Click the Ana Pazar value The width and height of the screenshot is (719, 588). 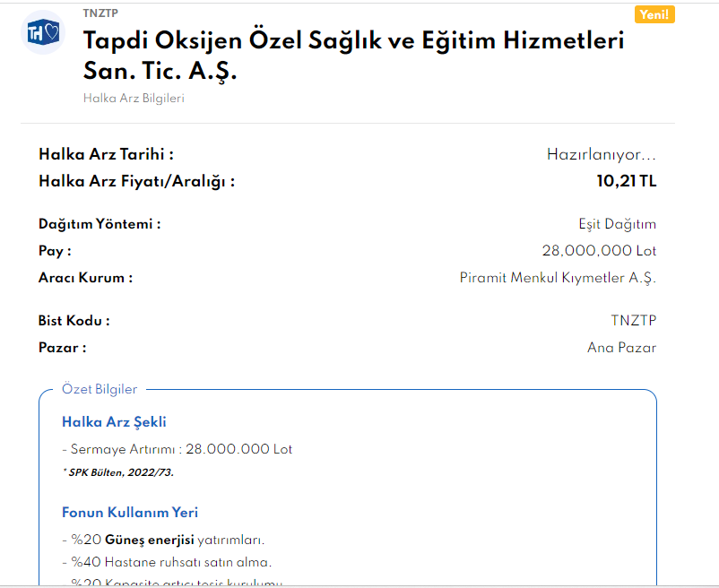click(x=621, y=348)
